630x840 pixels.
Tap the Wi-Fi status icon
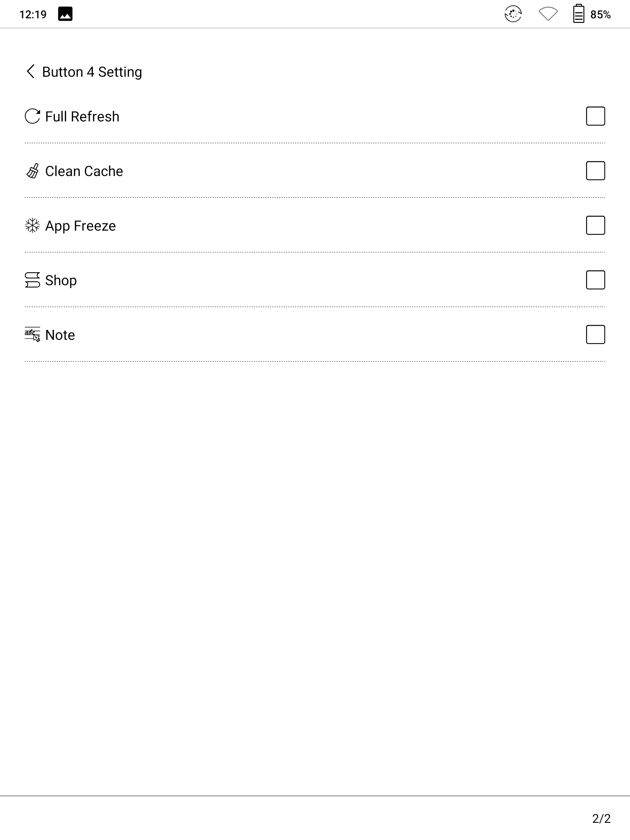tap(548, 15)
